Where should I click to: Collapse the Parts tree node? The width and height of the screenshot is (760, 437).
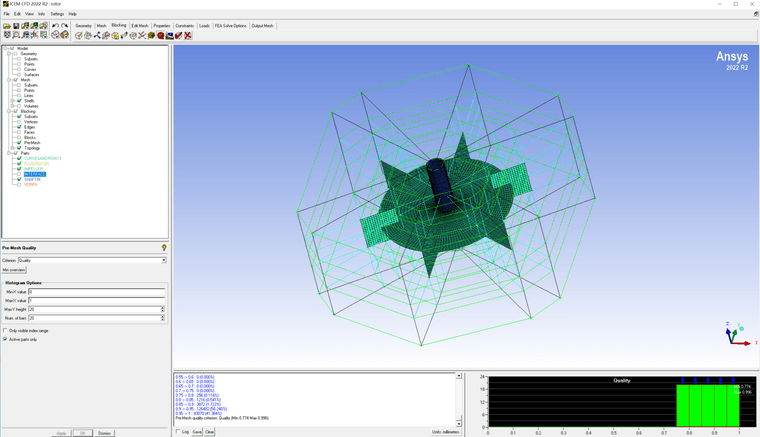9,153
